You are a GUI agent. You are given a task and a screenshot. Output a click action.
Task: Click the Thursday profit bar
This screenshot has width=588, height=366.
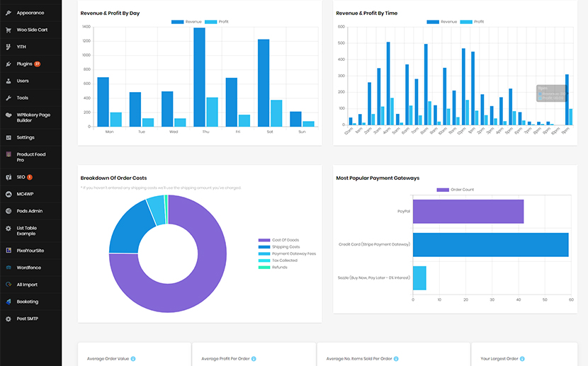213,112
